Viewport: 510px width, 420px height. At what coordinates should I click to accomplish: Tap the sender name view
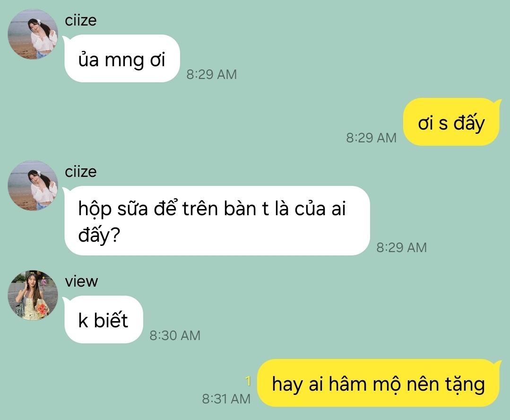81,281
